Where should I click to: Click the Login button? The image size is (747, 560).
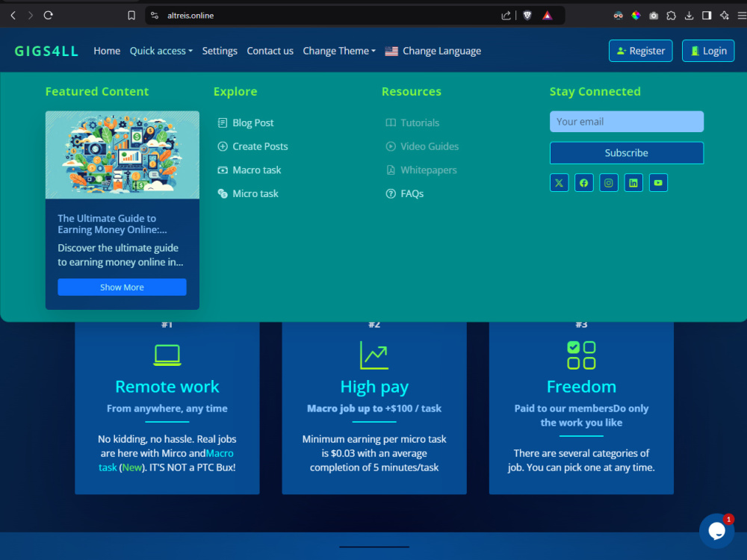pyautogui.click(x=708, y=51)
